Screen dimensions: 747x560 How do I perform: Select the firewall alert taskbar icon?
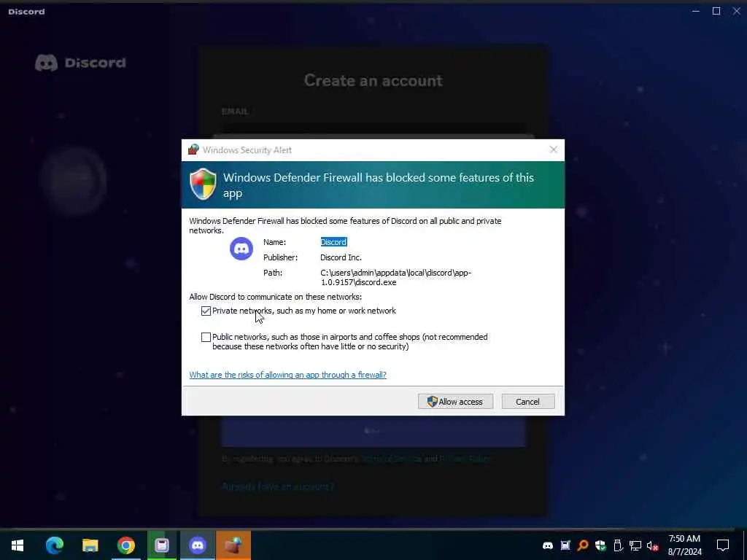(x=233, y=545)
